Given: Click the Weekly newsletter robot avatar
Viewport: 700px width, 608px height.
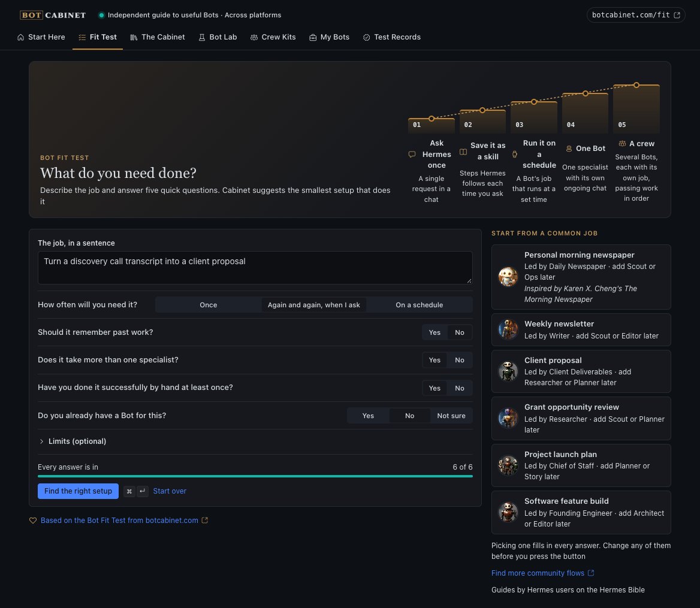Looking at the screenshot, I should (x=508, y=329).
